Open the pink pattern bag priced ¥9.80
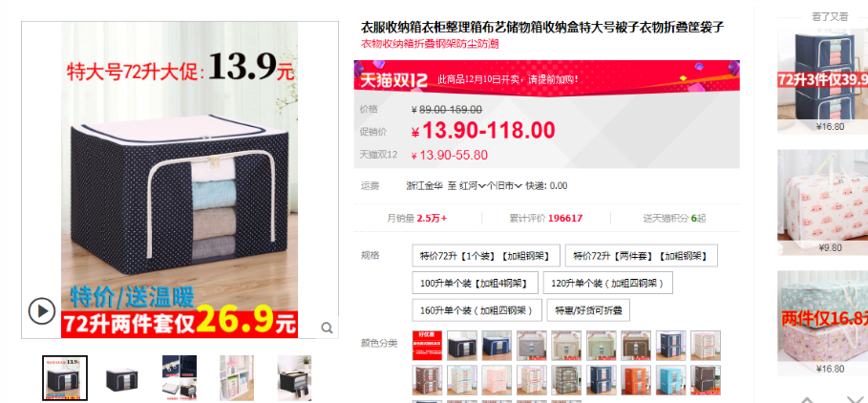Screen dimensions: 868x403 (822, 201)
